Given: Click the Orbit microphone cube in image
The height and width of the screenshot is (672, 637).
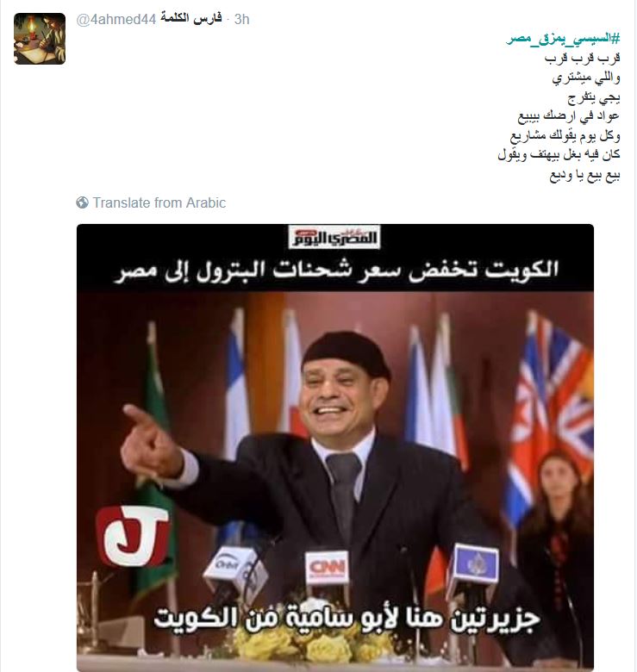Looking at the screenshot, I should [233, 567].
